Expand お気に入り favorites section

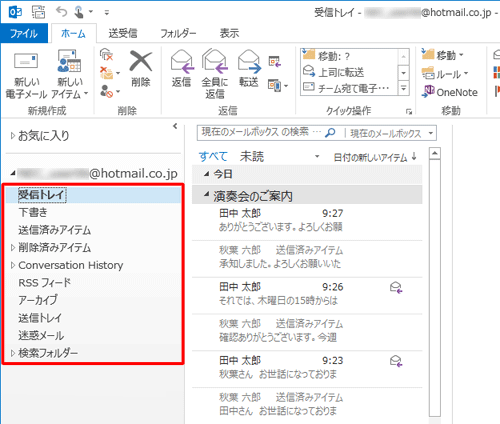pyautogui.click(x=13, y=136)
